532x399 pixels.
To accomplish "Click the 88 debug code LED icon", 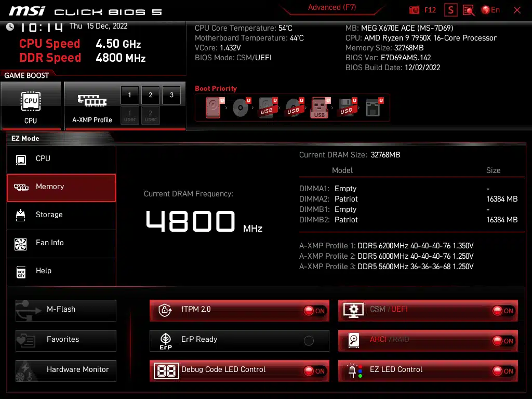I will click(x=166, y=371).
